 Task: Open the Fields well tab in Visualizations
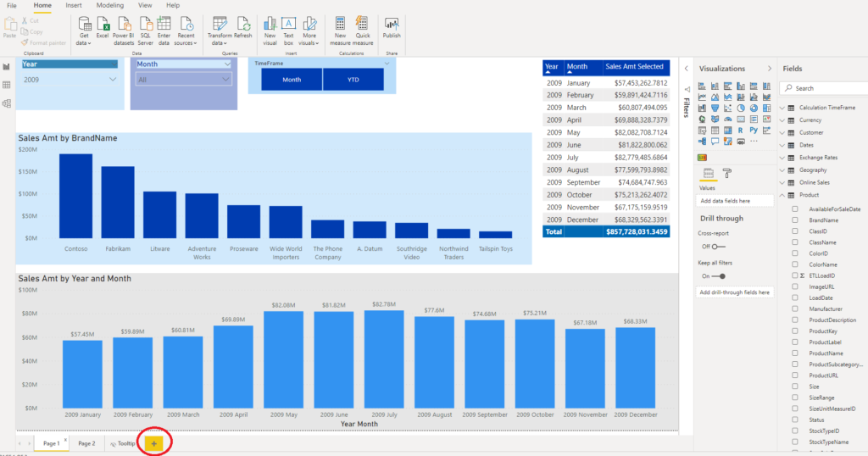709,173
